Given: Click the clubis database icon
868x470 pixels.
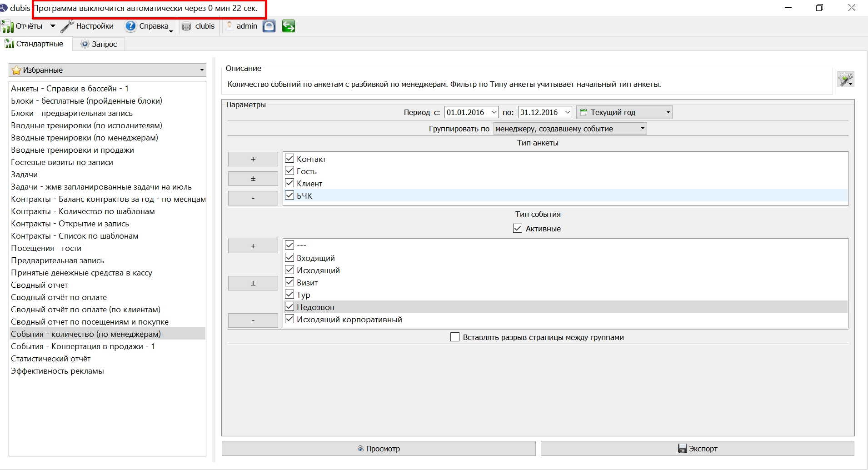Looking at the screenshot, I should [186, 26].
